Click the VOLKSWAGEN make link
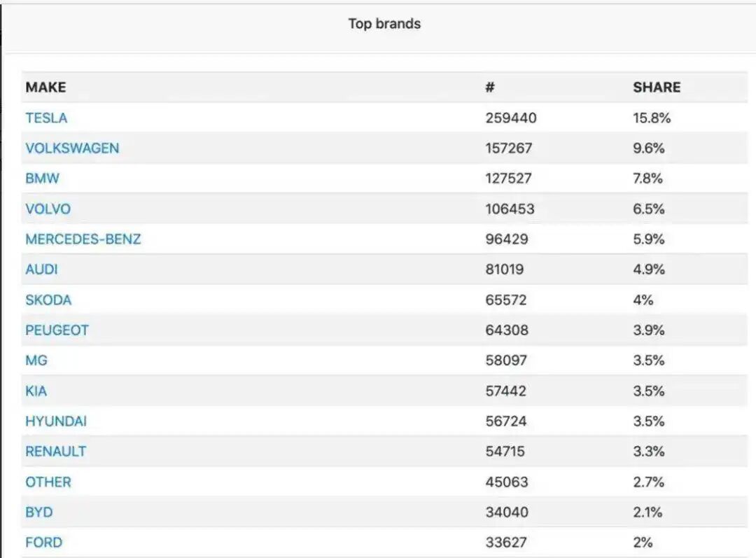 72,148
